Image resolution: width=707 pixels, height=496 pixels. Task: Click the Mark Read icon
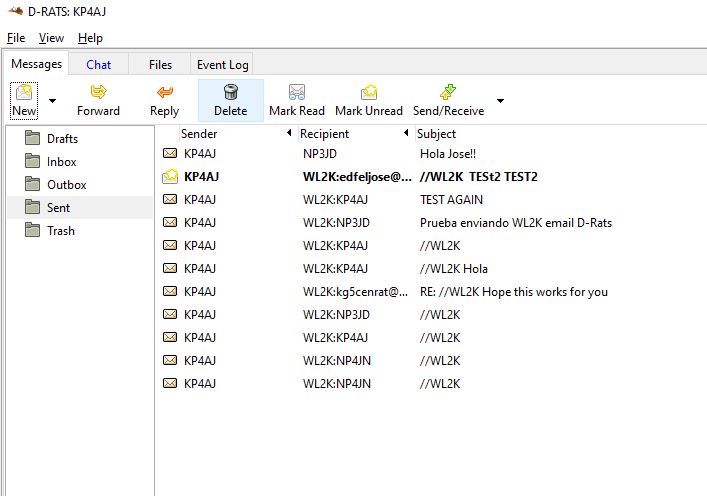click(x=297, y=92)
